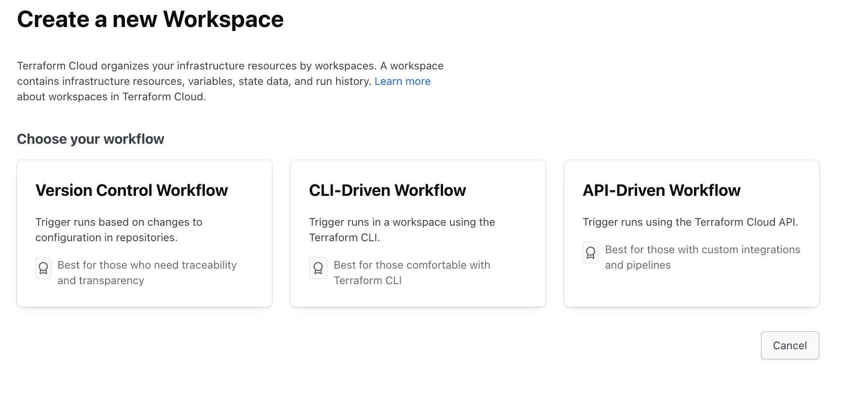The height and width of the screenshot is (410, 868).
Task: Click the award icon in Version Control card
Action: [43, 268]
